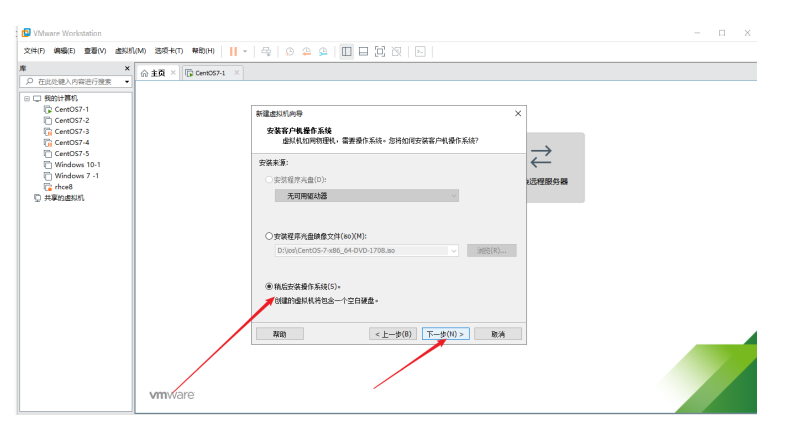Toggle the thumbnail bar view icon
Viewport: 786px width, 435px height.
click(363, 52)
